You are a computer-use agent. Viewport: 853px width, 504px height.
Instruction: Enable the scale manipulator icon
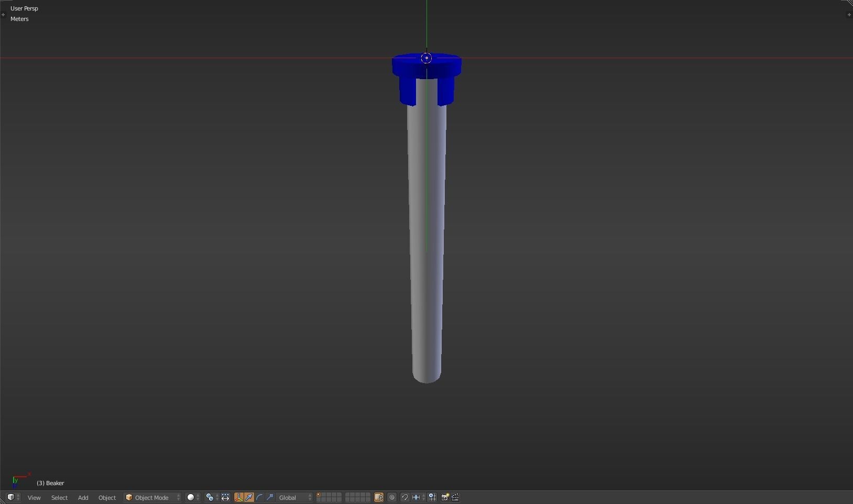pos(270,497)
